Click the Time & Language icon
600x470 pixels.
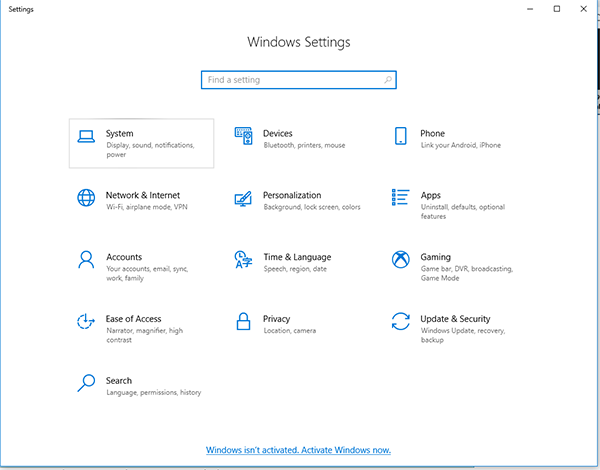(243, 259)
